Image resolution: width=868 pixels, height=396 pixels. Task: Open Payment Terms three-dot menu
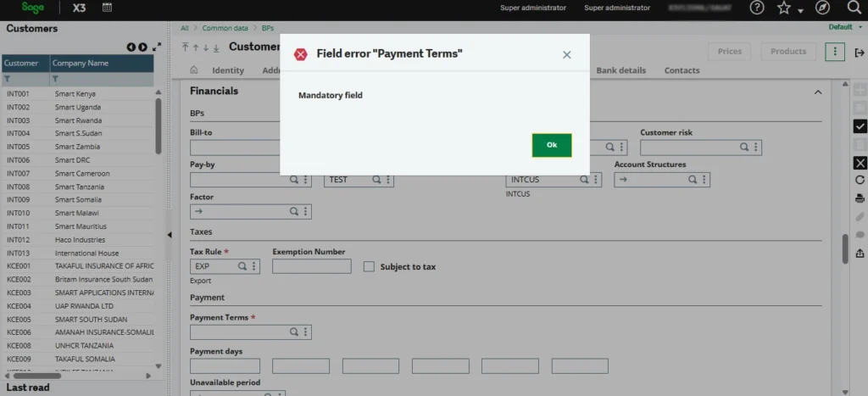click(305, 332)
